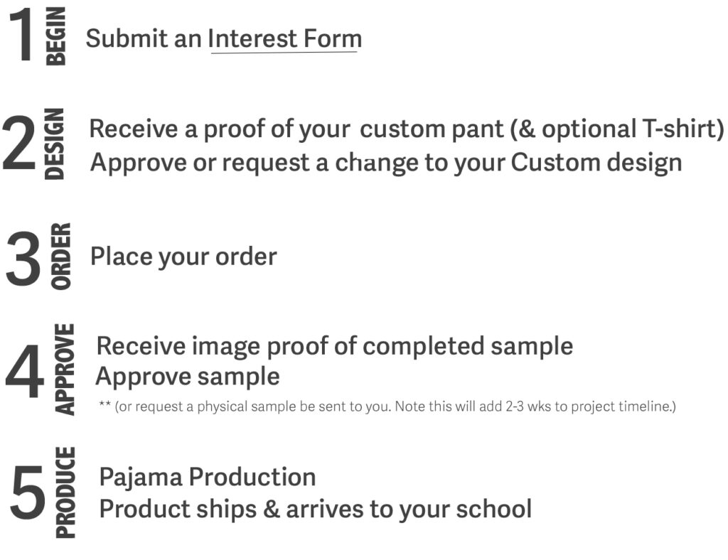This screenshot has width=728, height=560.
Task: Click the vertical APPROVE label
Action: [x=65, y=370]
